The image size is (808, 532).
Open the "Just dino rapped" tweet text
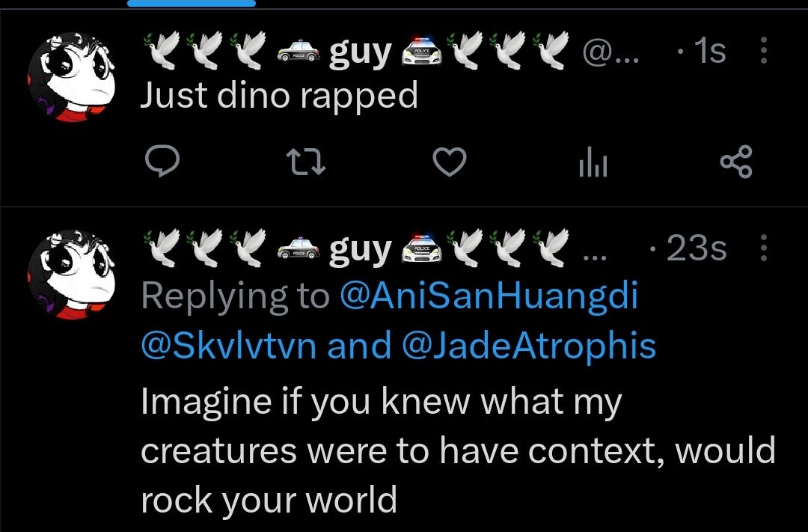(279, 96)
